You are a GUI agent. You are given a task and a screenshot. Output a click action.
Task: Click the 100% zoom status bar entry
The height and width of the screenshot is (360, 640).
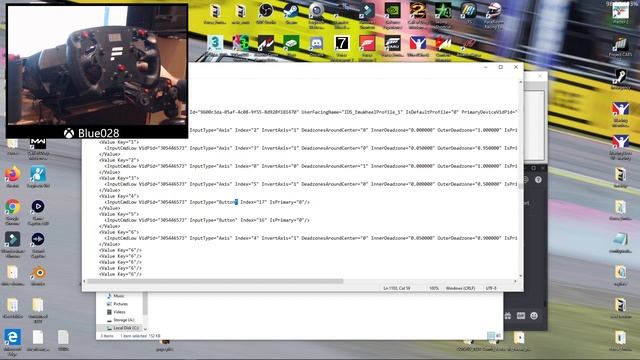[x=434, y=288]
